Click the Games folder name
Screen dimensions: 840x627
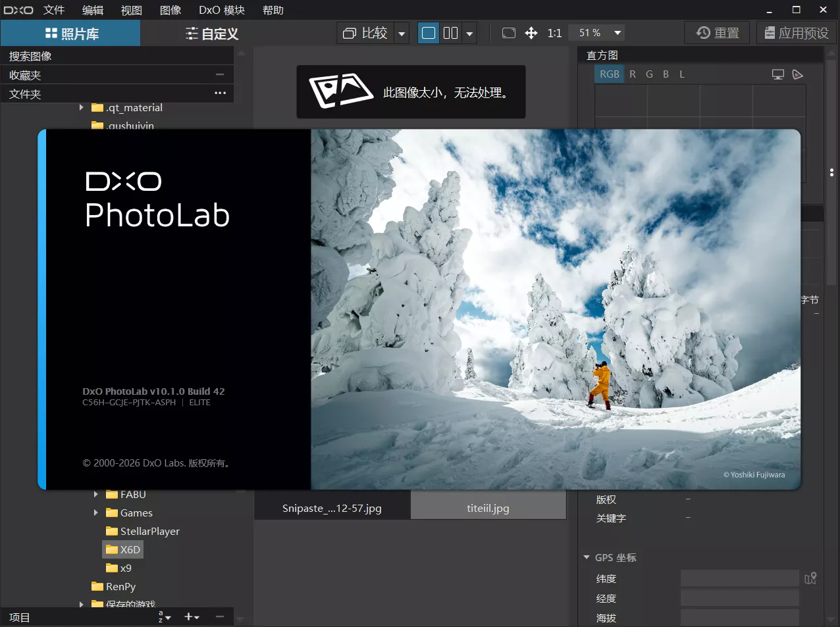pos(136,513)
